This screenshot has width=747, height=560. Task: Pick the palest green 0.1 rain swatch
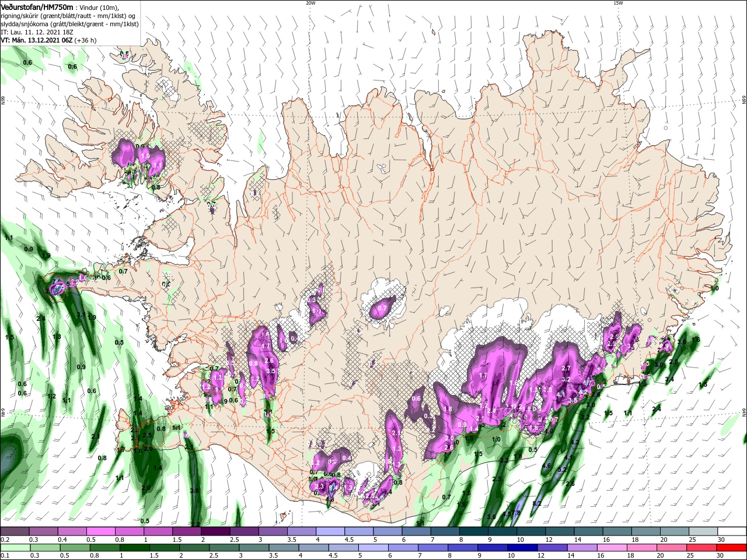click(x=15, y=548)
